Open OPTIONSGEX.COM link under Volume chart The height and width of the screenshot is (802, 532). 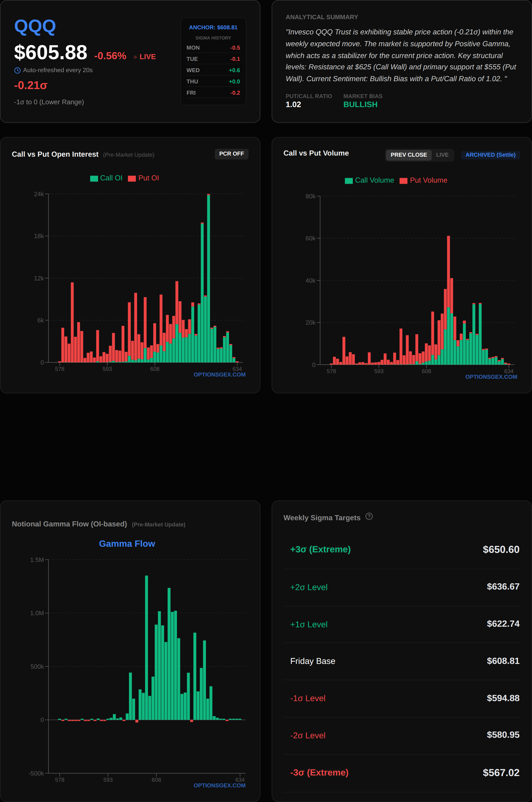[491, 377]
